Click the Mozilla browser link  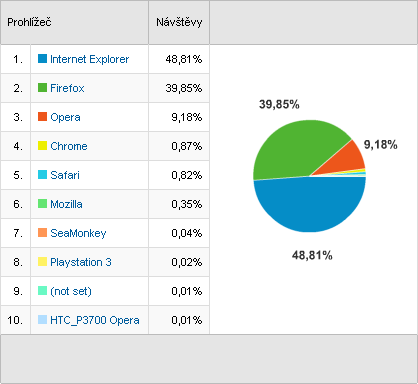click(x=66, y=204)
